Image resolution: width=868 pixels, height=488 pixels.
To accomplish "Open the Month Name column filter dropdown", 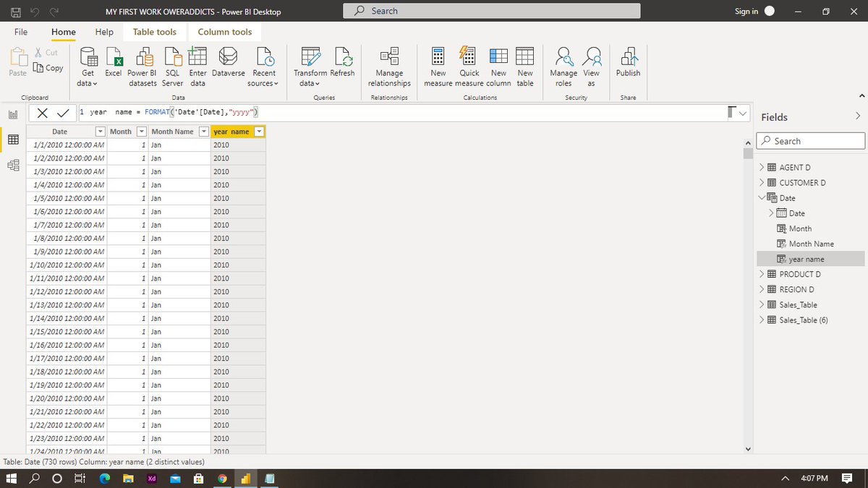I will [204, 132].
